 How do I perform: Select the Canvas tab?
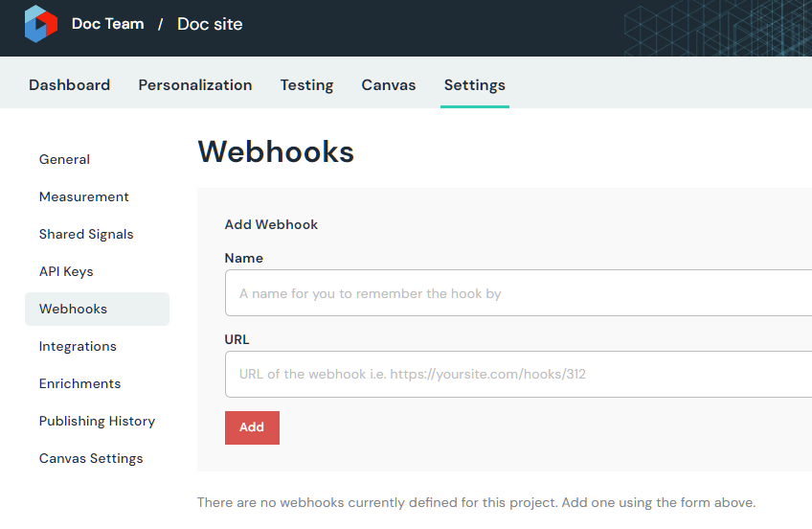389,85
